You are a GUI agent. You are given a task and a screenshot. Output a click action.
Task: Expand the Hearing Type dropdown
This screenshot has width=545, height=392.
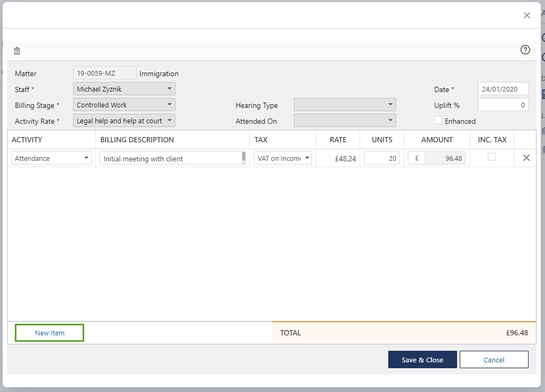pos(345,105)
